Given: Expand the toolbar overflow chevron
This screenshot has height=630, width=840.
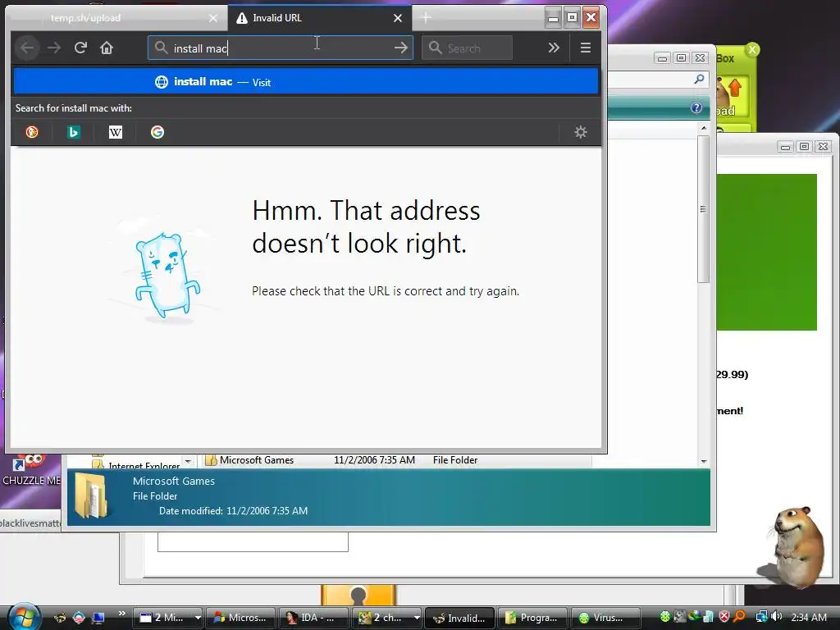Looking at the screenshot, I should (x=554, y=48).
